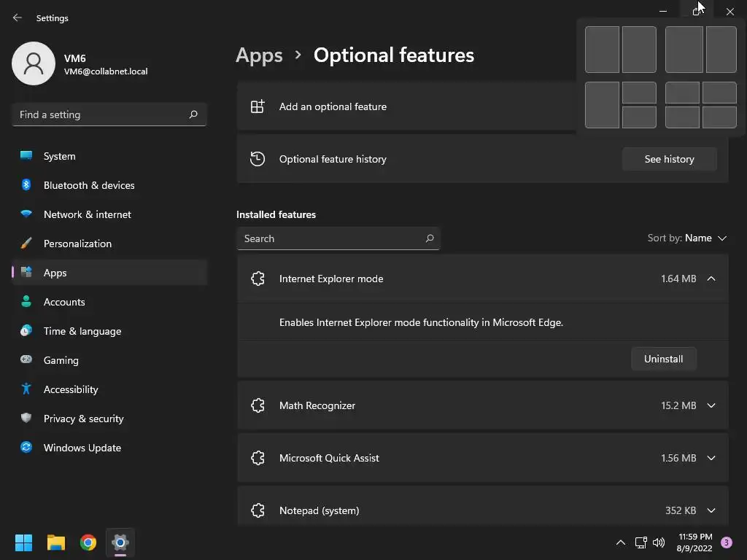Open File Explorer from the taskbar
Image resolution: width=747 pixels, height=560 pixels.
(x=56, y=542)
